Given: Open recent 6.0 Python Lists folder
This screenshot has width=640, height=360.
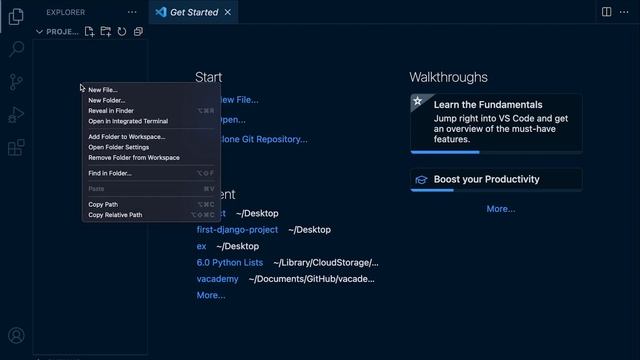Looking at the screenshot, I should click(230, 262).
